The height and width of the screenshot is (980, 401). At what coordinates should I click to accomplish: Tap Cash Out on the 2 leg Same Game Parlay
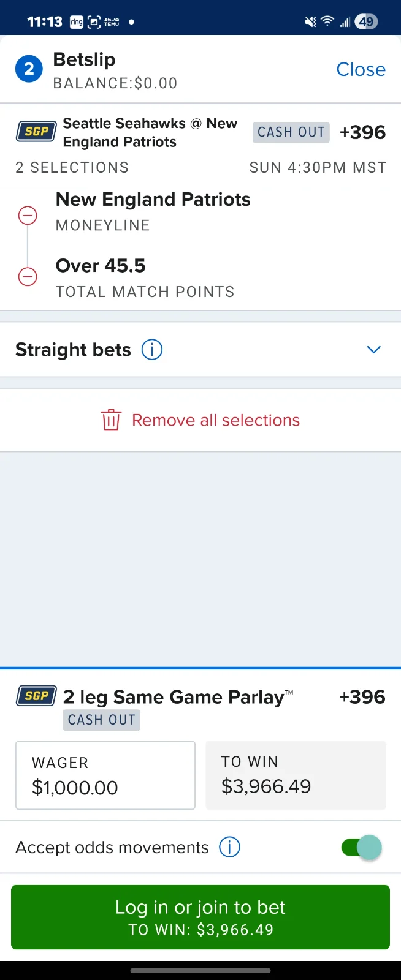[101, 720]
